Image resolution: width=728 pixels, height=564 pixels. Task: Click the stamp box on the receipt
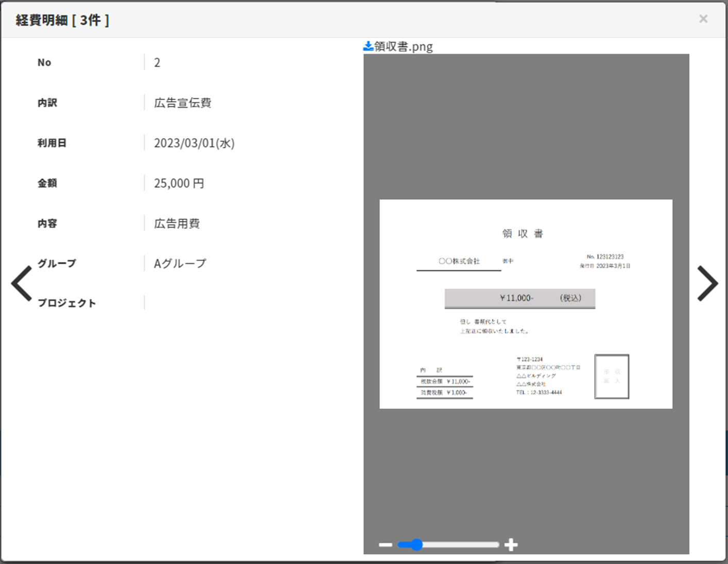pos(612,377)
